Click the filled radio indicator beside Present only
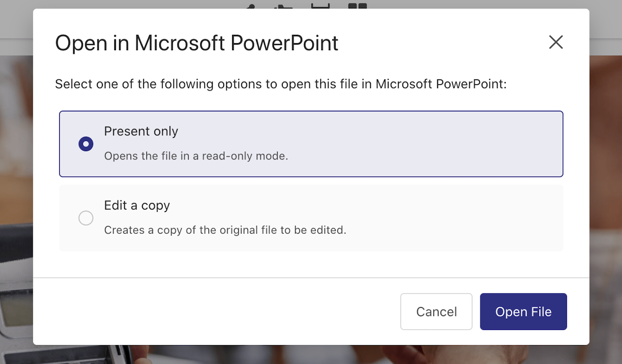This screenshot has height=364, width=622. [x=86, y=144]
